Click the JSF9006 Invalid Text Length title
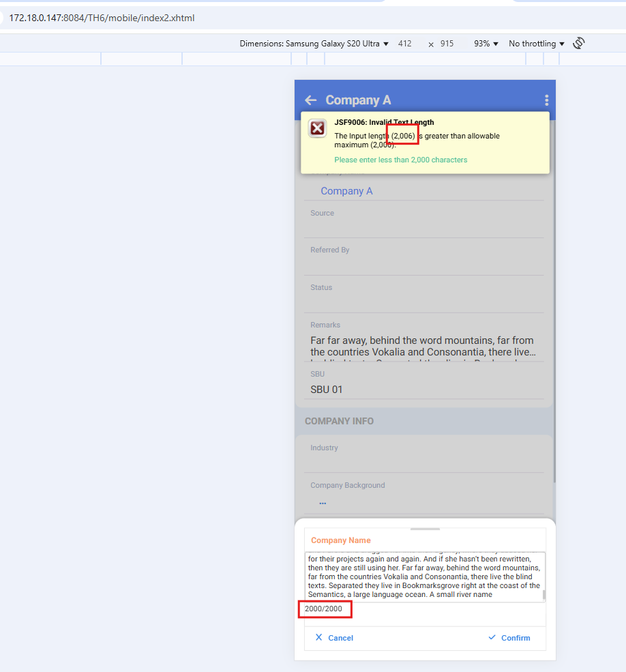Screen dimensions: 626x672 [x=384, y=122]
